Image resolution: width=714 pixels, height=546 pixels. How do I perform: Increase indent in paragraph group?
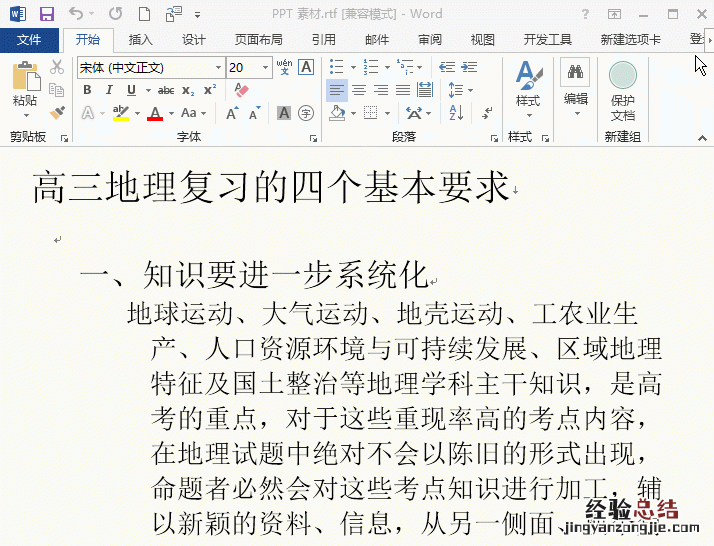469,67
